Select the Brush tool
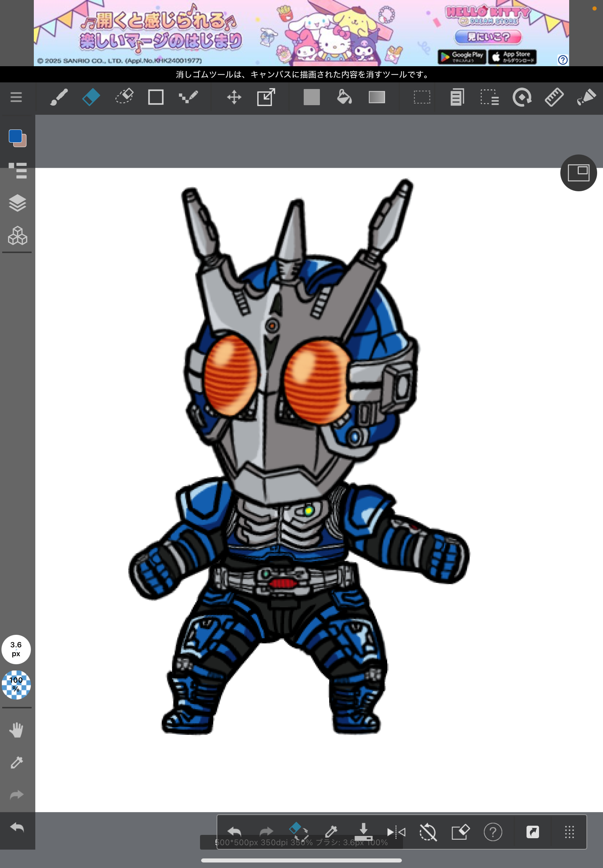The image size is (603, 868). click(59, 97)
